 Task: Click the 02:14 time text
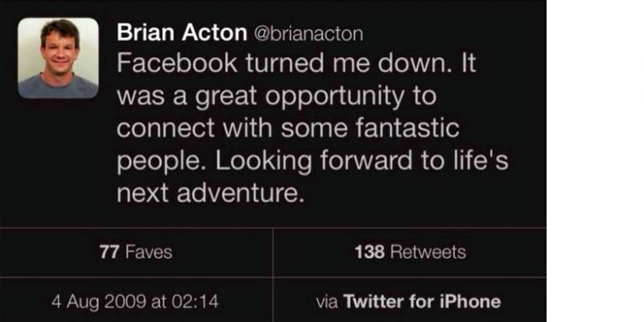(x=195, y=302)
